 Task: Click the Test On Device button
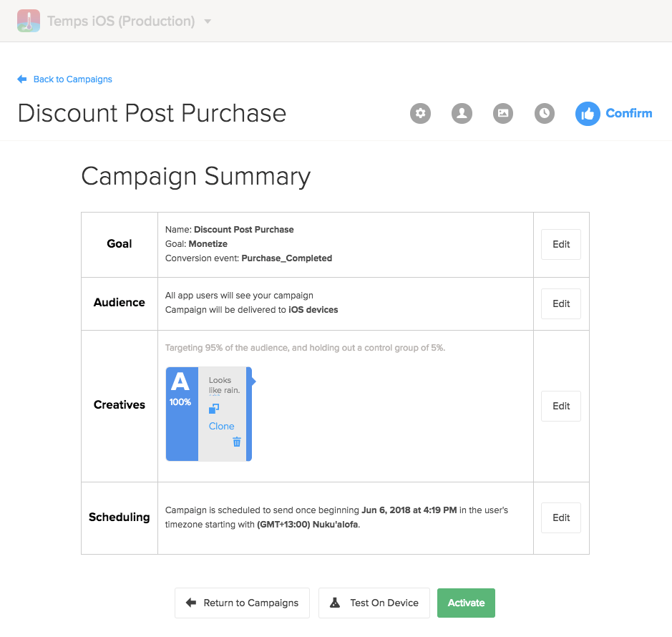coord(374,603)
